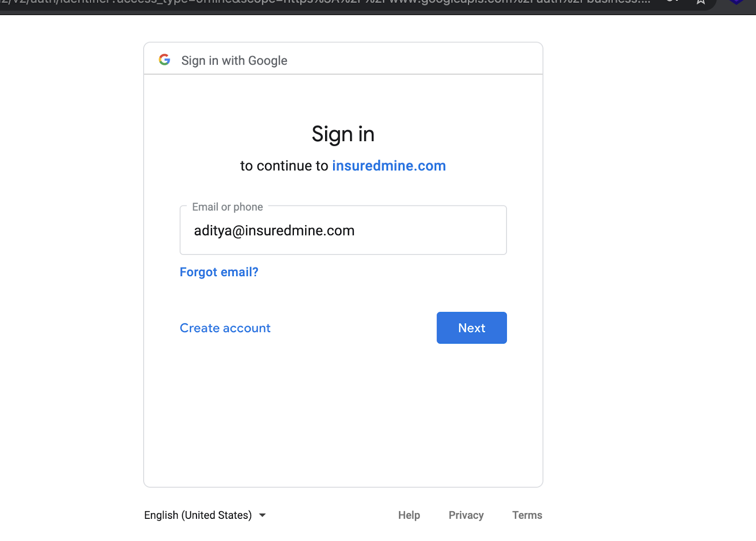
Task: Click the Sign in with Google header text
Action: 234,60
